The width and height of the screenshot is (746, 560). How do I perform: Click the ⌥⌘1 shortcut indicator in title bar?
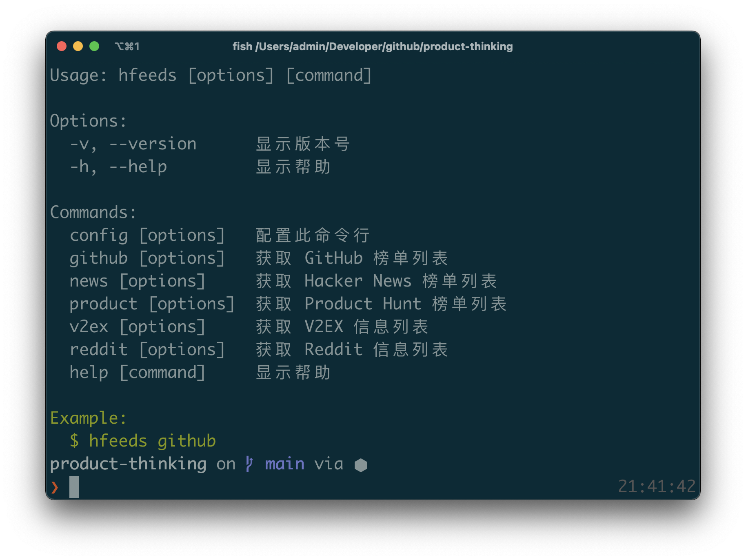(x=127, y=47)
